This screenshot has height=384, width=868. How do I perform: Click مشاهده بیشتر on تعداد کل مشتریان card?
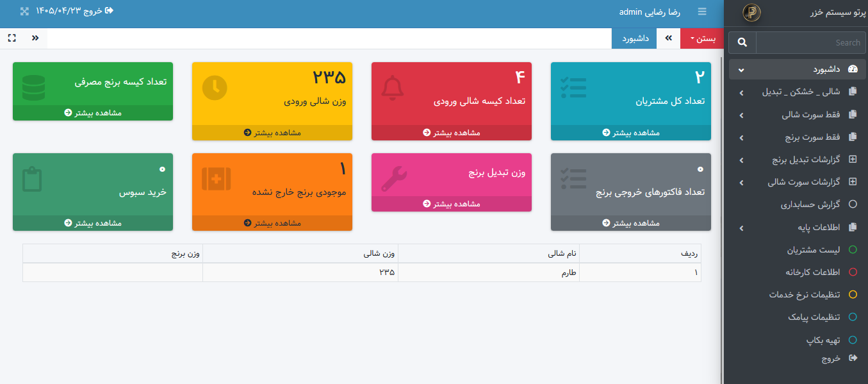pyautogui.click(x=631, y=133)
